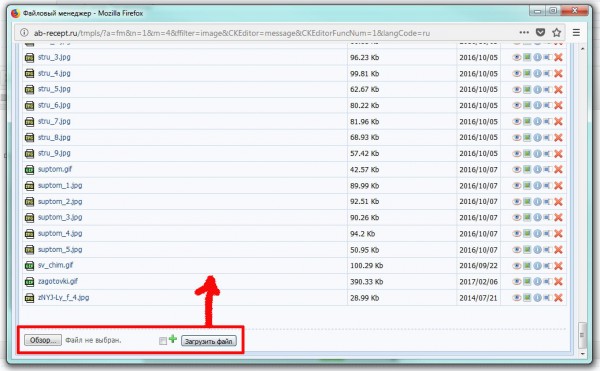Delete stru_3.jpg with the red X
Image resolution: width=600 pixels, height=371 pixels.
(x=558, y=57)
